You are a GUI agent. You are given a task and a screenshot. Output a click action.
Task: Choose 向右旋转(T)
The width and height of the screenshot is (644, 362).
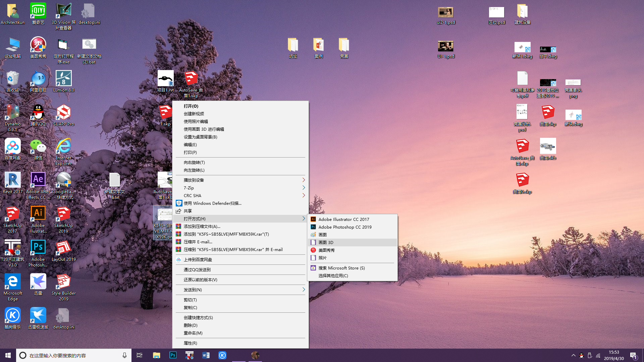click(x=240, y=162)
